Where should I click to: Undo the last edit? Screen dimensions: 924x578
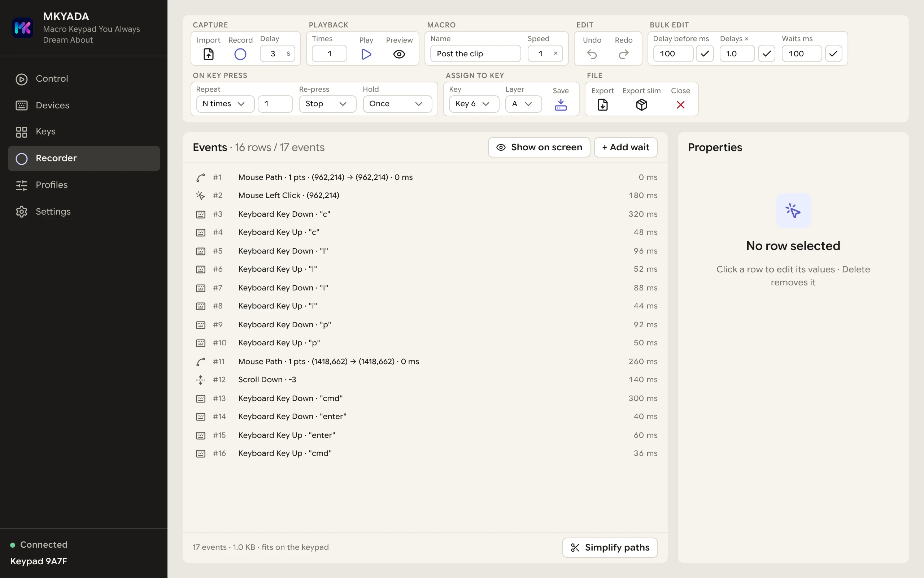[592, 54]
